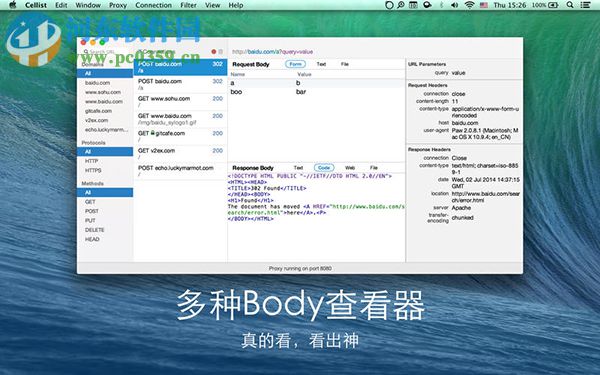
Task: Click the volume icon in the menu bar
Action: pyautogui.click(x=455, y=5)
